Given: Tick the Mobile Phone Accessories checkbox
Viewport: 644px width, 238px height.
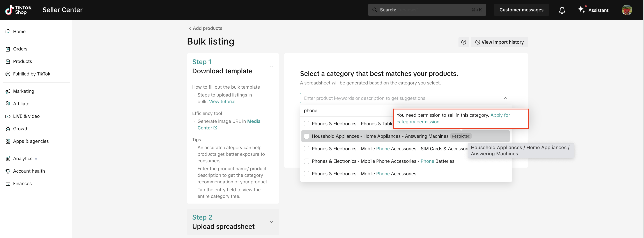Looking at the screenshot, I should (x=306, y=174).
